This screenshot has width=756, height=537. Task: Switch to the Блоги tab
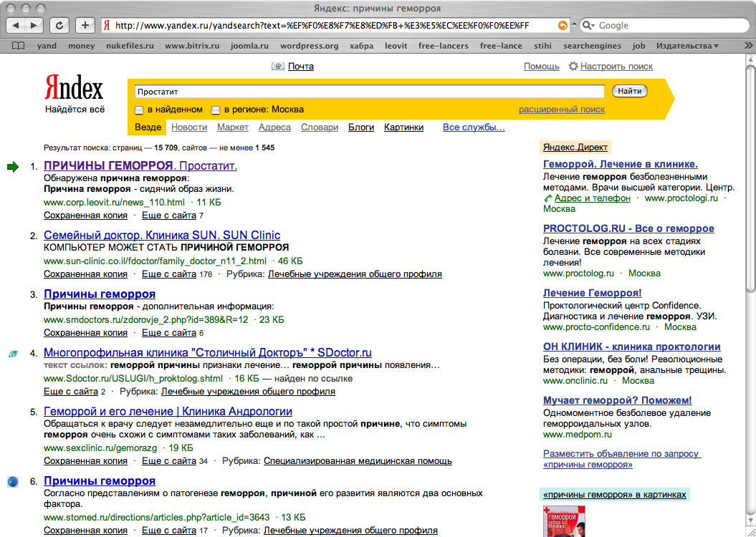click(x=361, y=127)
